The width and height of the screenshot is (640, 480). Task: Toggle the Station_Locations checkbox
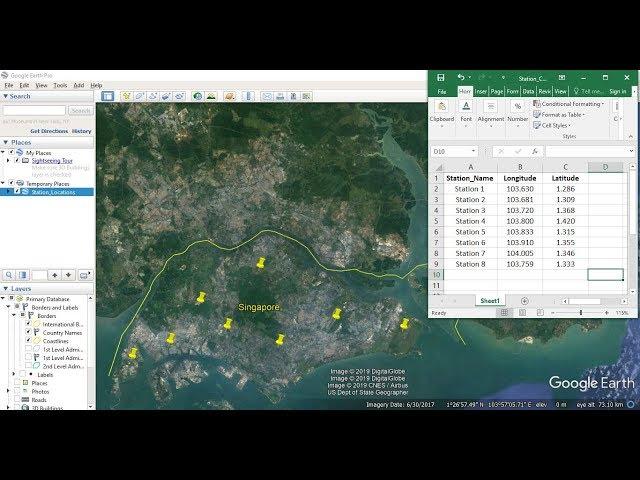[17, 191]
